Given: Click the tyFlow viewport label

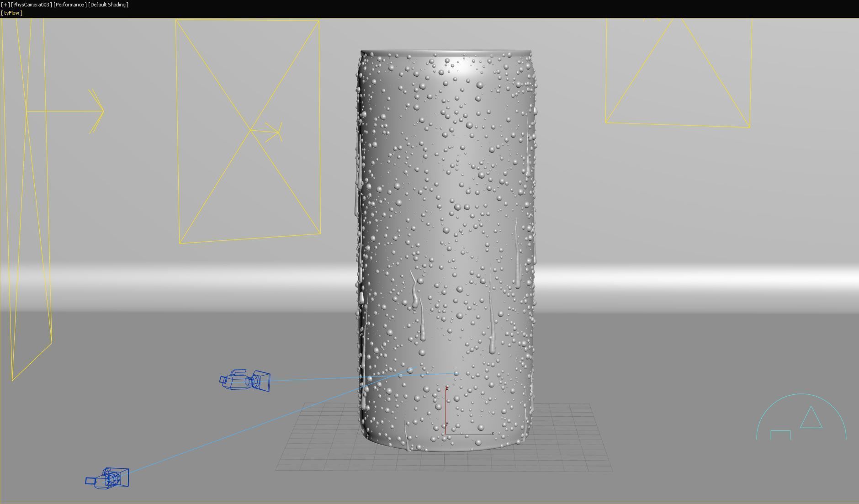Looking at the screenshot, I should click(11, 13).
